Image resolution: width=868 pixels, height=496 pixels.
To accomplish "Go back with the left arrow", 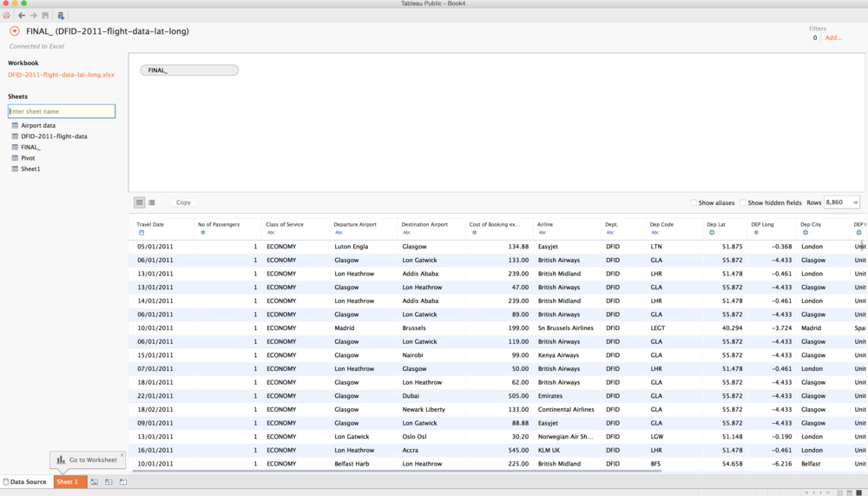I will tap(22, 16).
